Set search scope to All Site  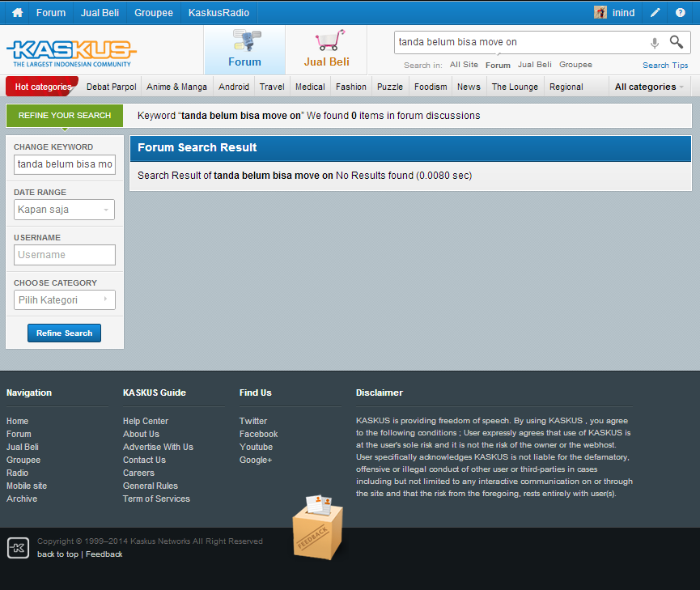[x=465, y=65]
